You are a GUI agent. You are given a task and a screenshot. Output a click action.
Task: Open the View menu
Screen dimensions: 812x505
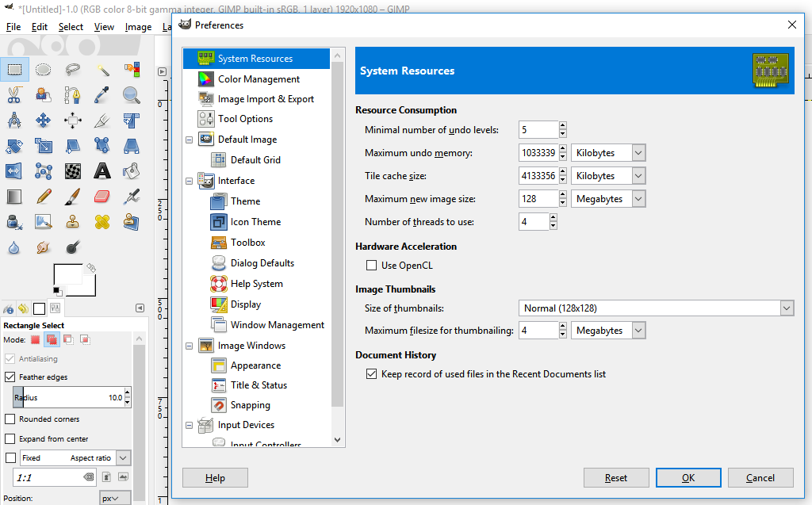[104, 27]
